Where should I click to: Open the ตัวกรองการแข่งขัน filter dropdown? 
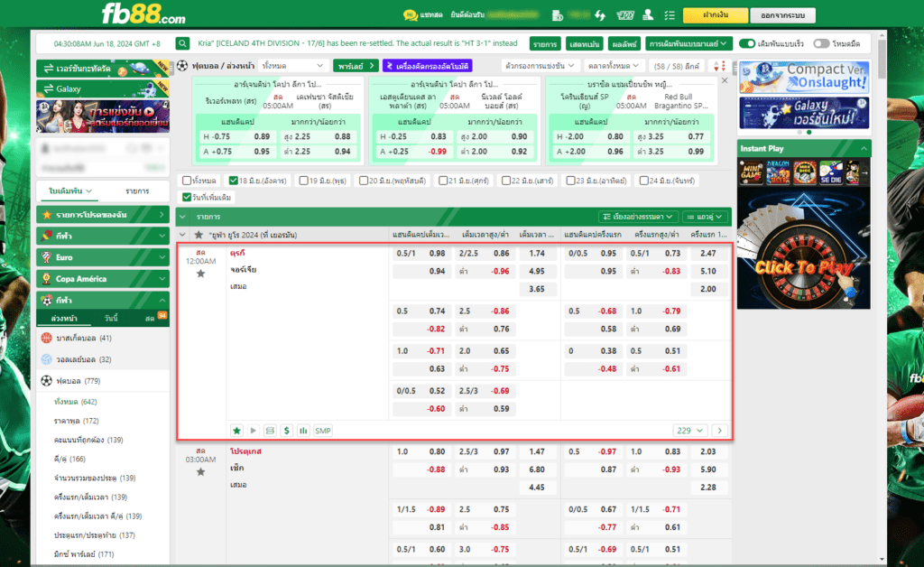click(540, 65)
